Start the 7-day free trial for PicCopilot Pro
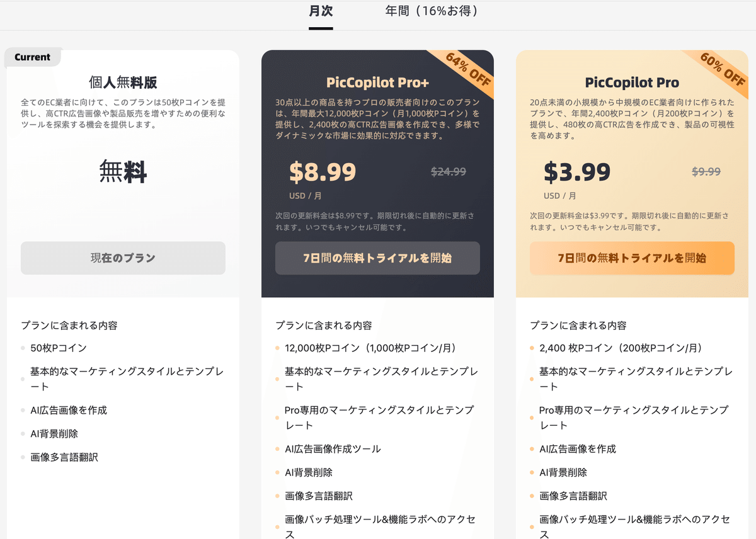Viewport: 756px width, 539px height. [630, 258]
